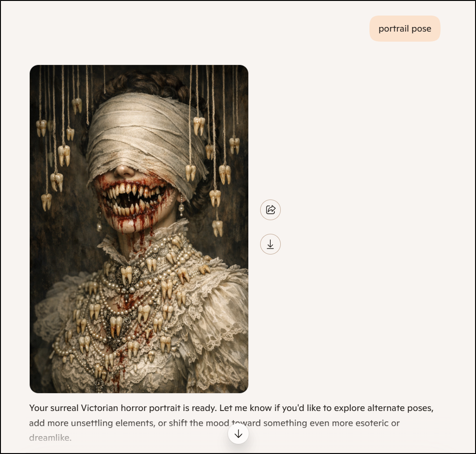Click the phrase "add more unsettling elements"
The width and height of the screenshot is (476, 454).
[91, 423]
